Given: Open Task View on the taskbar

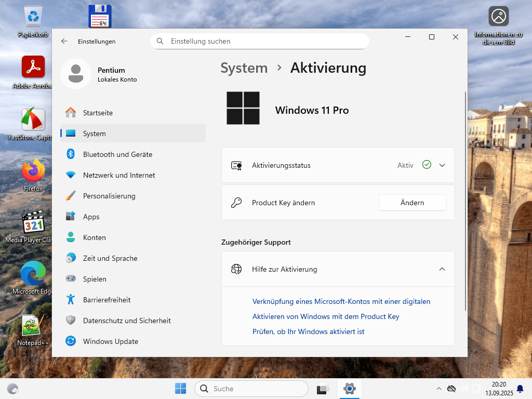Looking at the screenshot, I should click(323, 389).
